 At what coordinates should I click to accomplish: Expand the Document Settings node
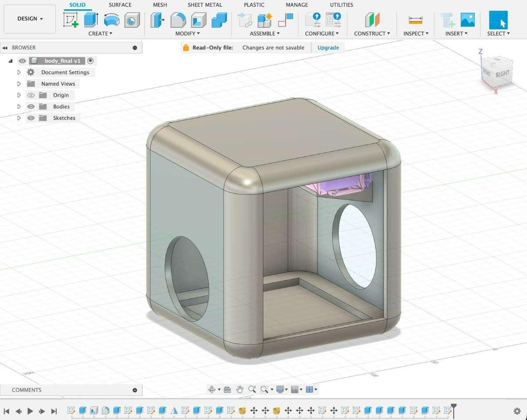coord(19,72)
